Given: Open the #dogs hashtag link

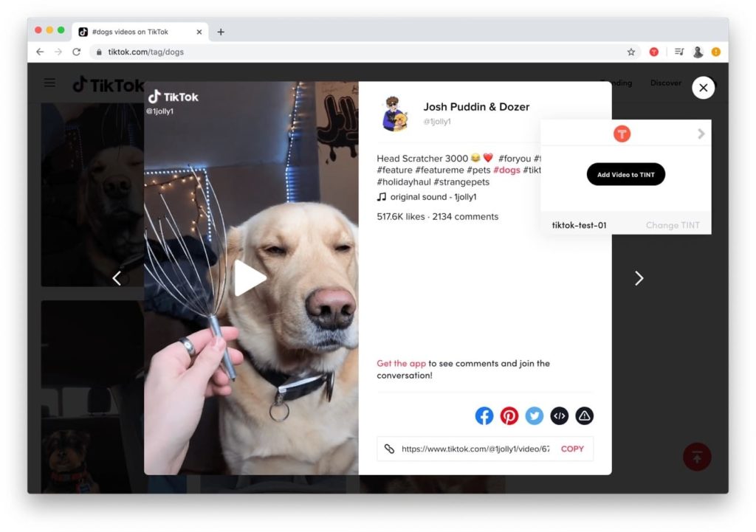Looking at the screenshot, I should point(506,170).
